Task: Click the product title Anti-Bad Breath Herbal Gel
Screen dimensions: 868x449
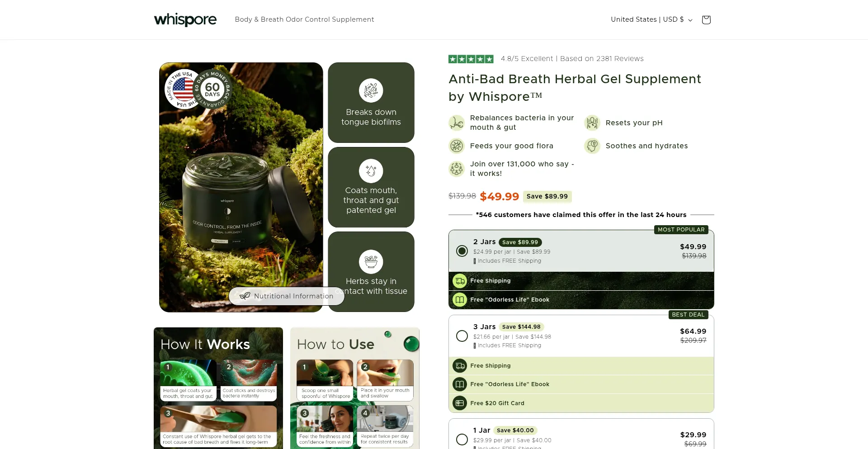Action: coord(575,88)
